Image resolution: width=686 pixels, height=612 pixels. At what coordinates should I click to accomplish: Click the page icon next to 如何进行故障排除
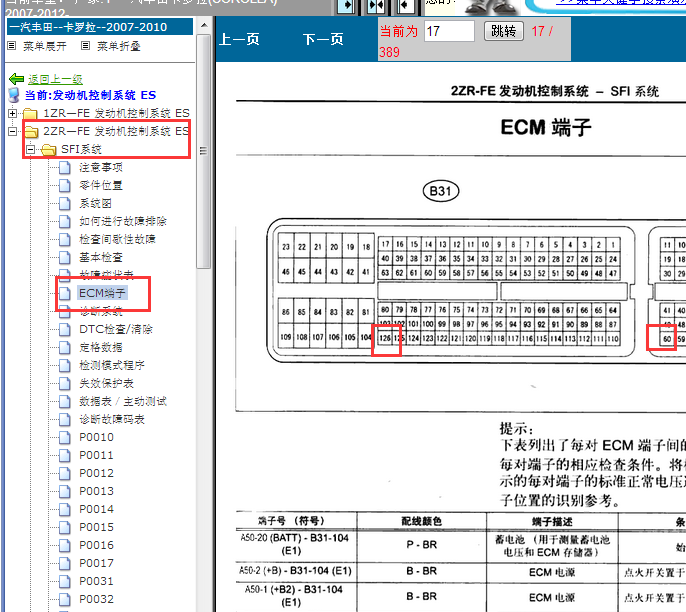(65, 221)
